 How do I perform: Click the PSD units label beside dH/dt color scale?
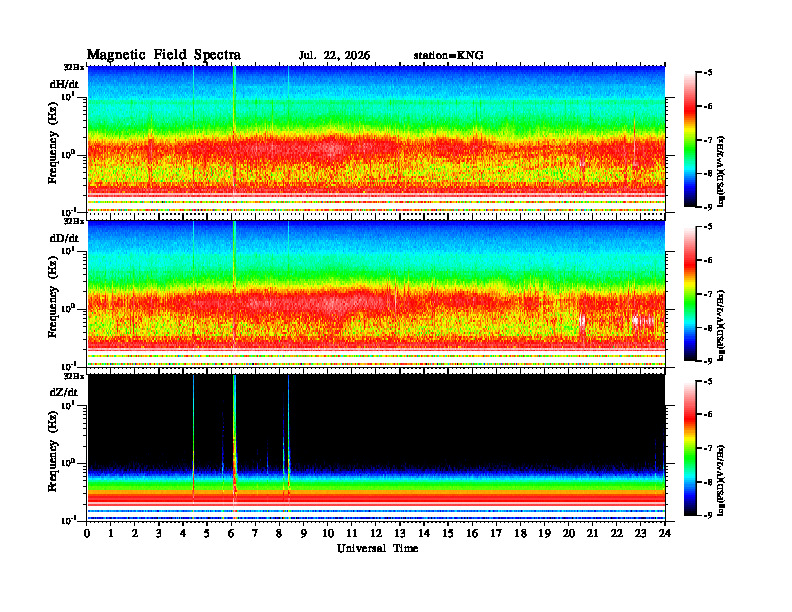pos(722,171)
